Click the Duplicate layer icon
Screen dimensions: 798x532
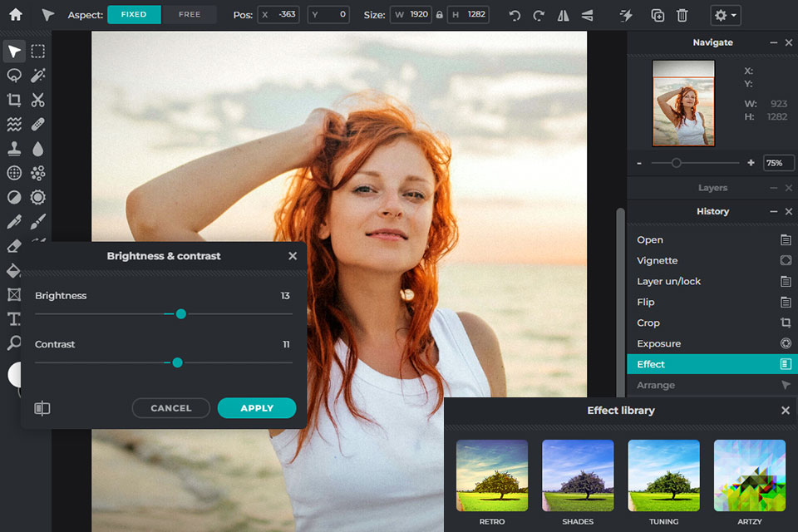(x=658, y=15)
